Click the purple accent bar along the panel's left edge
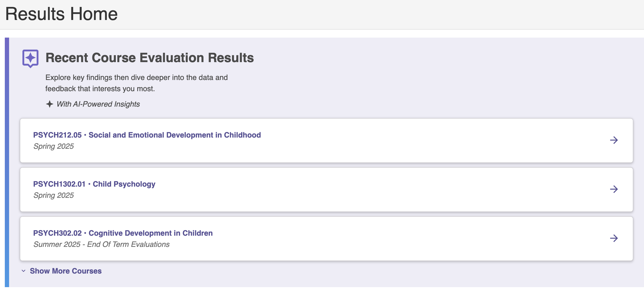The image size is (644, 289). [x=7, y=163]
